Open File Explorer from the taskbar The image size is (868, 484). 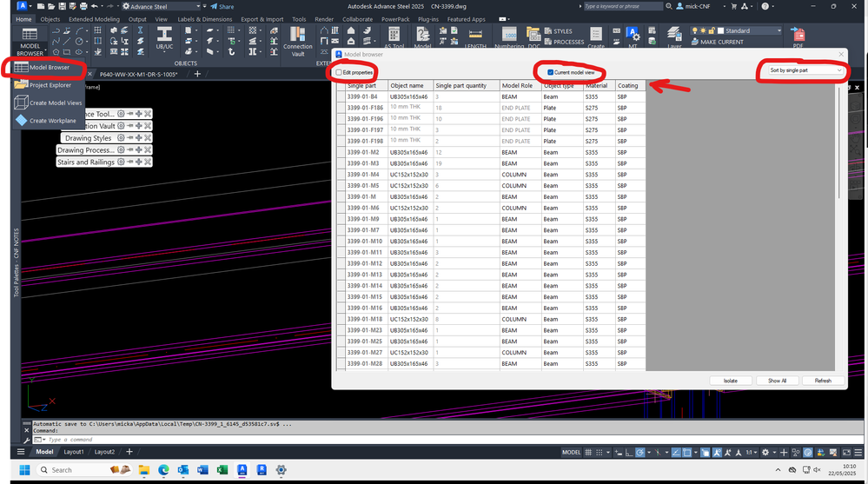point(144,469)
